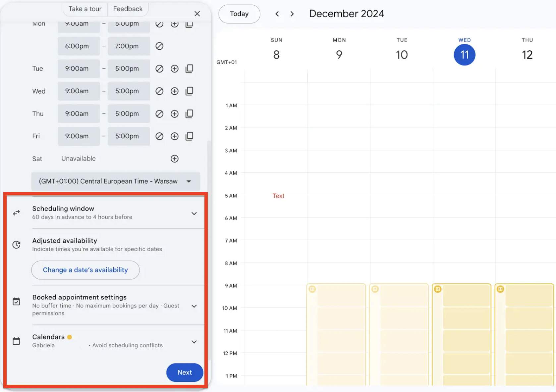Screen dimensions: 556x392
Task: Copy Thursday's hours to other days
Action: coord(190,114)
